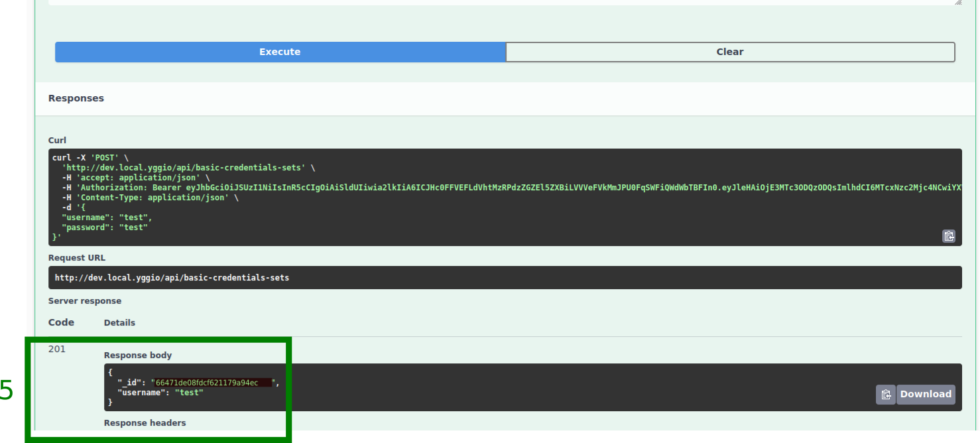Select the request URL value text
This screenshot has width=980, height=443.
[x=172, y=278]
